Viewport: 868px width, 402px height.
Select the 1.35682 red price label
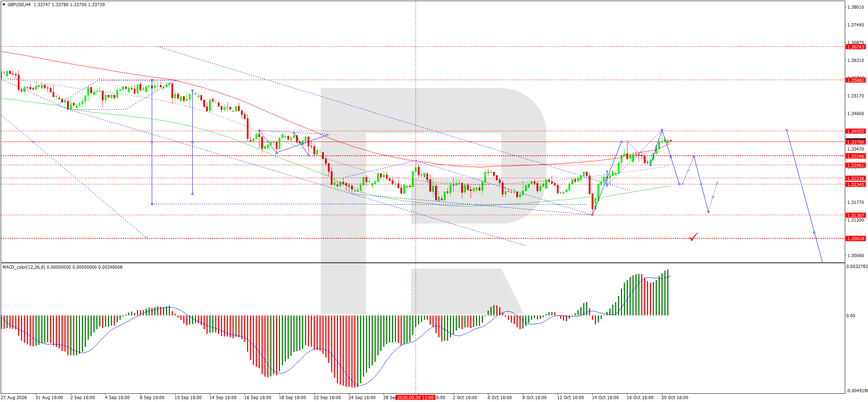[x=856, y=80]
